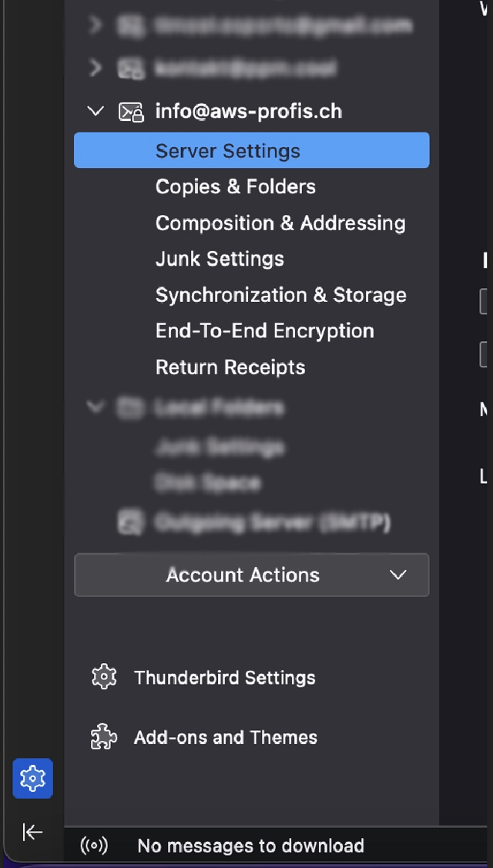Select Server Settings

click(x=251, y=150)
